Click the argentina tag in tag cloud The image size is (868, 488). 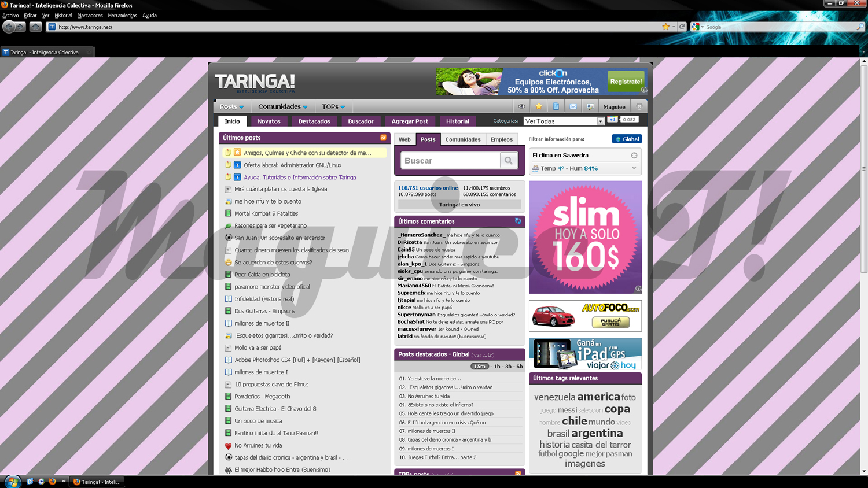tap(597, 433)
